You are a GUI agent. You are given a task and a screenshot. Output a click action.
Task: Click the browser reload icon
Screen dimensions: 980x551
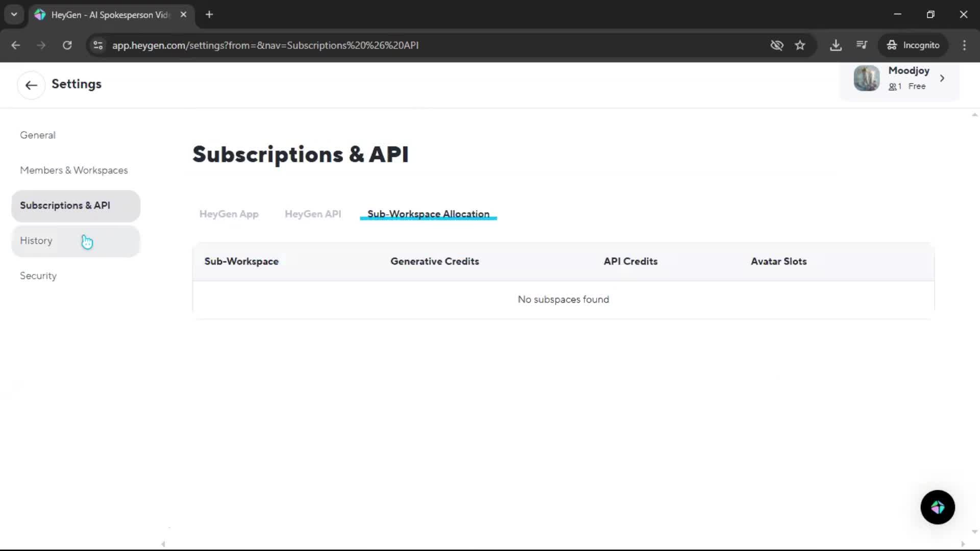pyautogui.click(x=67, y=45)
